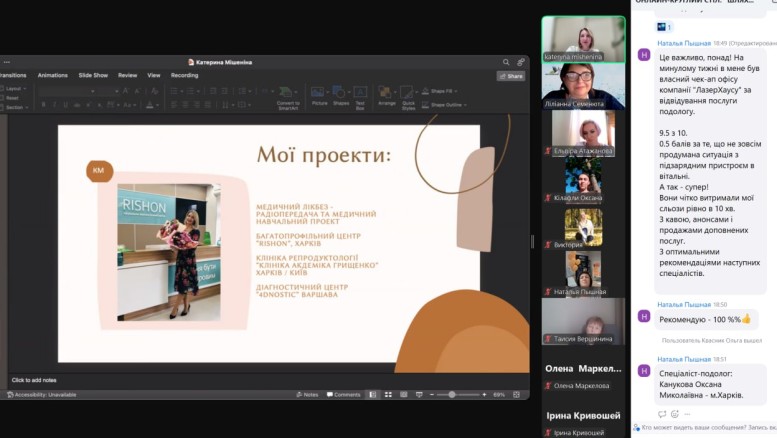Viewport: 777px width, 438px height.
Task: Click the bulleted list icon
Action: click(x=174, y=91)
